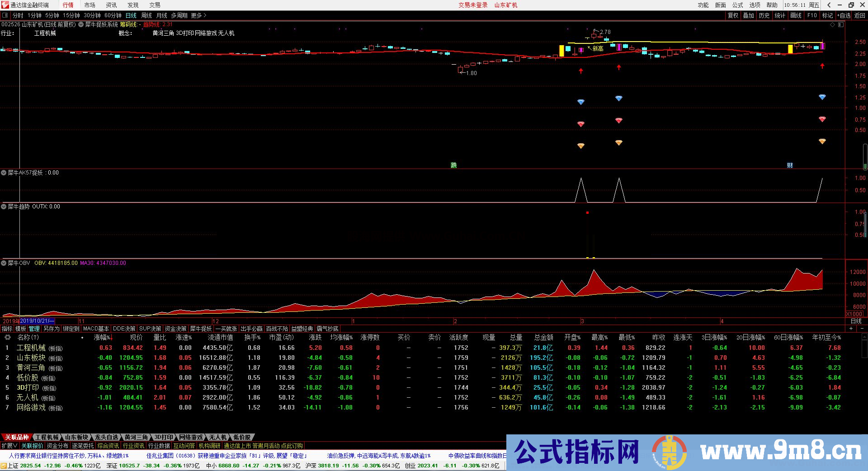Click the 犀牛捉妖 strategy button
Screen dimensions: 868x471
pos(200,329)
